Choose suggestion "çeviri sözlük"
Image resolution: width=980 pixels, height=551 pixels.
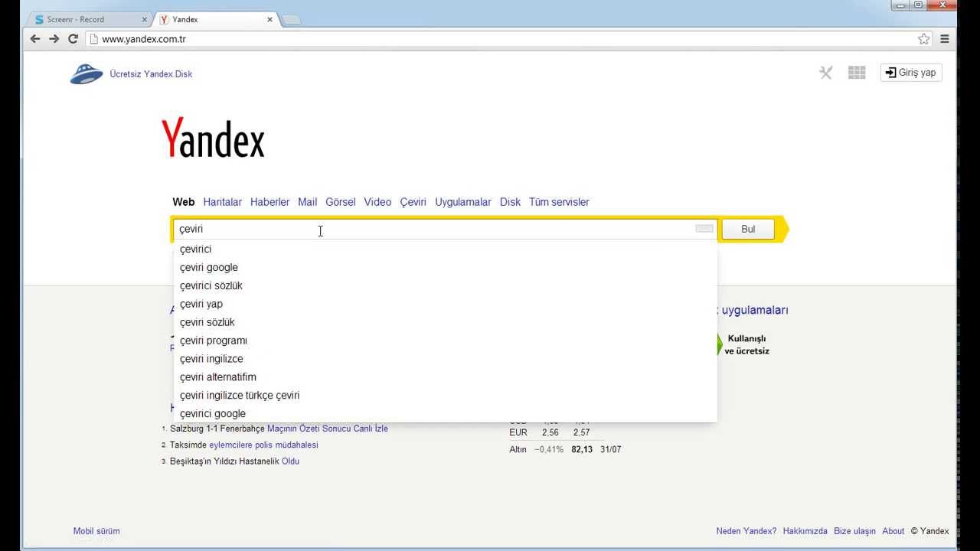pyautogui.click(x=446, y=323)
